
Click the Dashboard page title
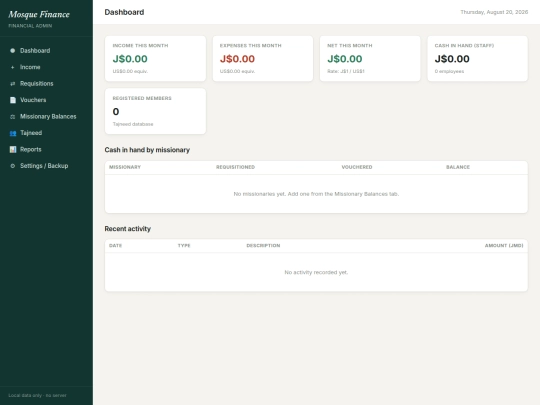click(124, 12)
